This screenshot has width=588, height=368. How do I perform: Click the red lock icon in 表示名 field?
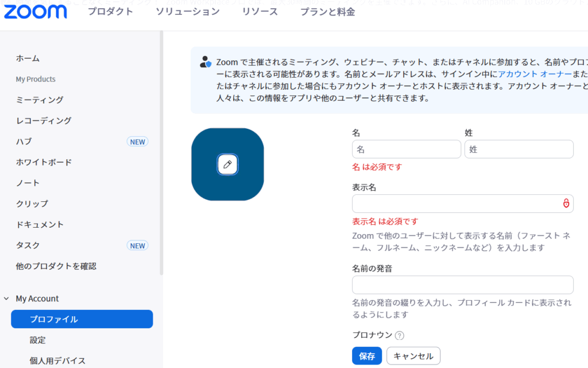(566, 204)
